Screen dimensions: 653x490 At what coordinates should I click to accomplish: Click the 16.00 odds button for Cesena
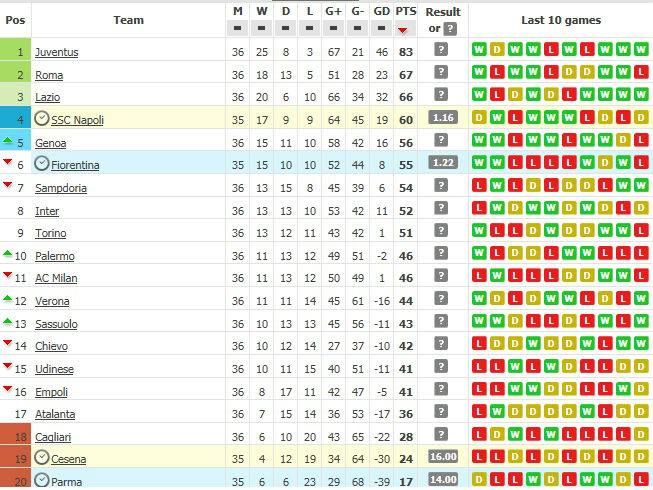pos(441,458)
